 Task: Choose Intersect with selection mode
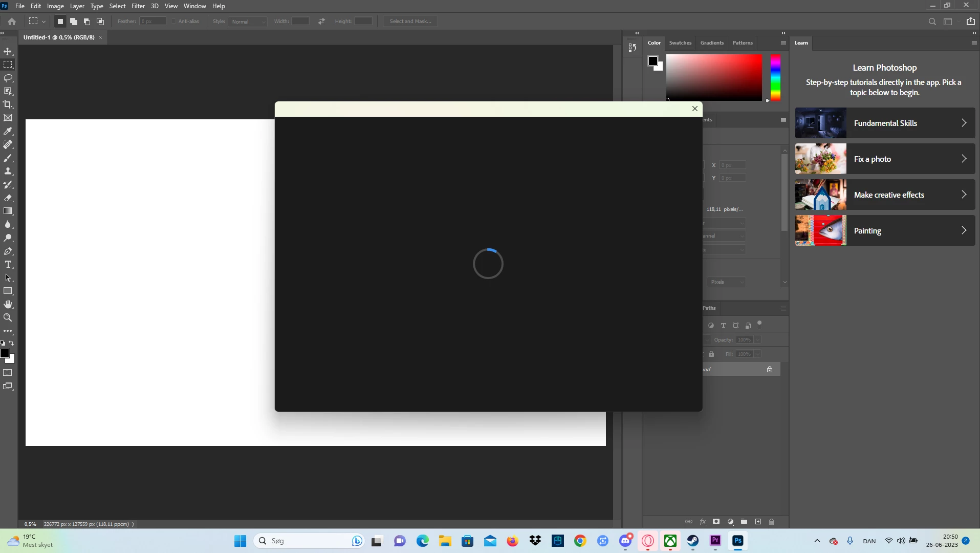(x=100, y=22)
